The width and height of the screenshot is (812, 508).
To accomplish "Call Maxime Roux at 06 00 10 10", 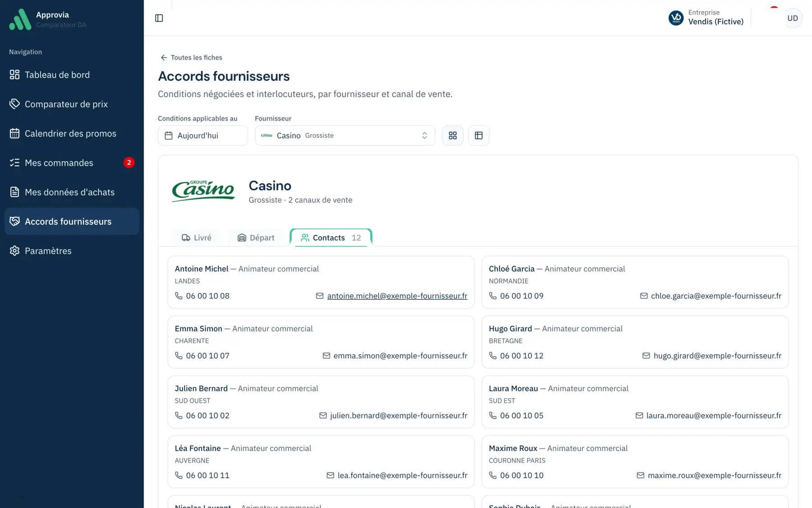I will point(521,475).
